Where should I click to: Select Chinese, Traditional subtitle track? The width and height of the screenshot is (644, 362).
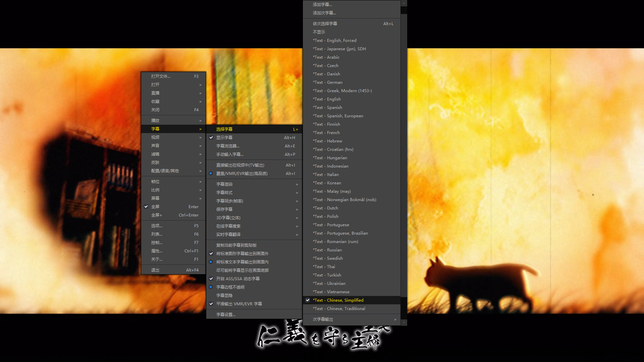[352, 309]
